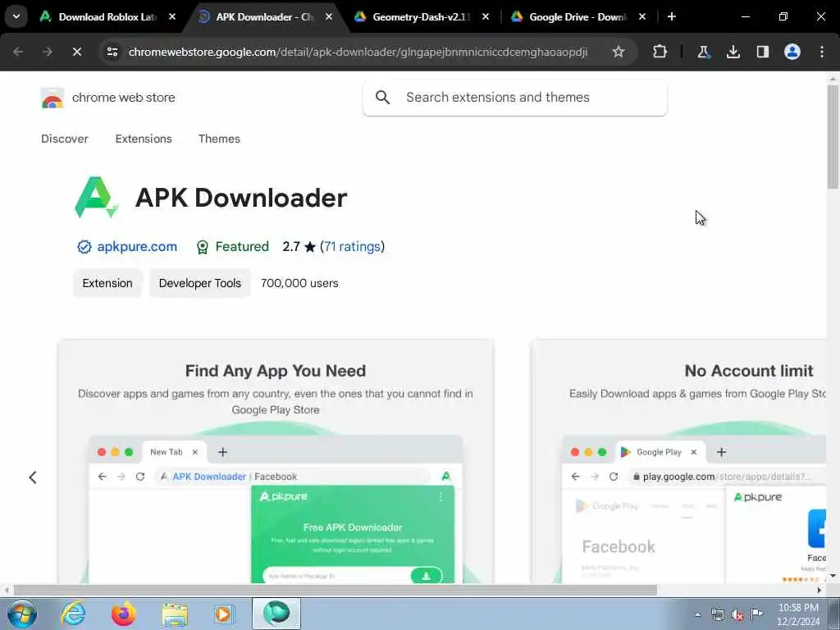Image resolution: width=840 pixels, height=630 pixels.
Task: Open the Extensions puzzle icon
Action: pos(660,52)
